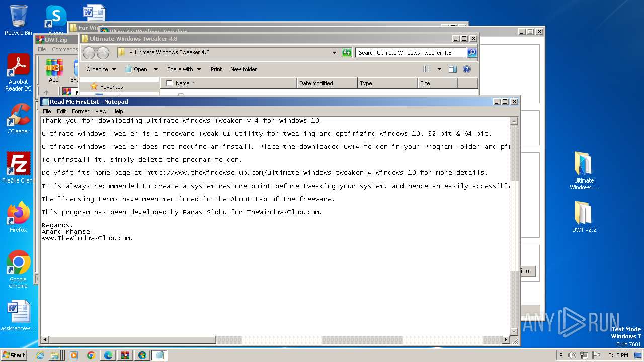Open the Skype desktop shortcut
Image resolution: width=644 pixels, height=362 pixels.
[x=56, y=20]
